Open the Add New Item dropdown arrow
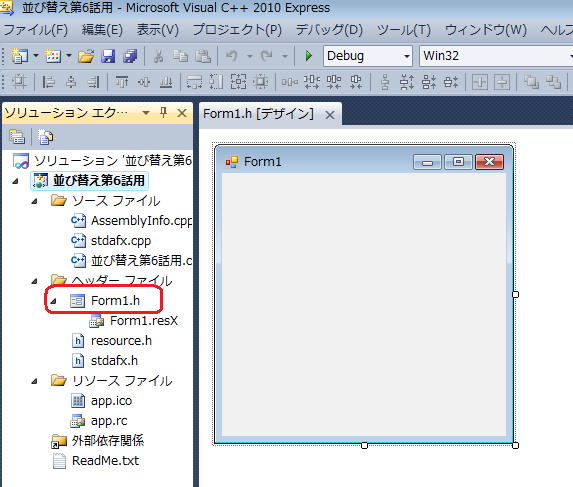The image size is (573, 487). [69, 56]
